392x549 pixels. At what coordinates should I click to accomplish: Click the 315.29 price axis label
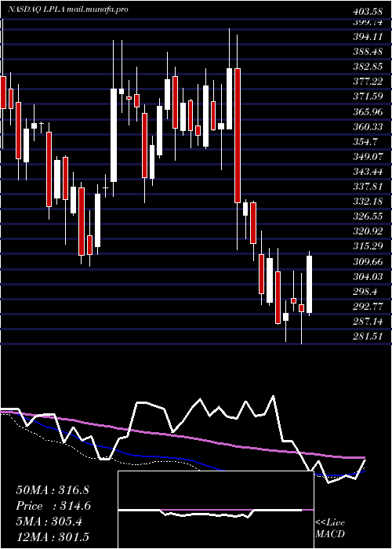tap(368, 246)
